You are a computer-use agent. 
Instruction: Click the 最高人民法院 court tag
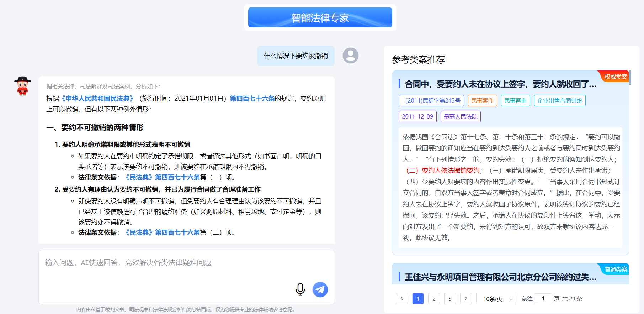click(x=461, y=117)
